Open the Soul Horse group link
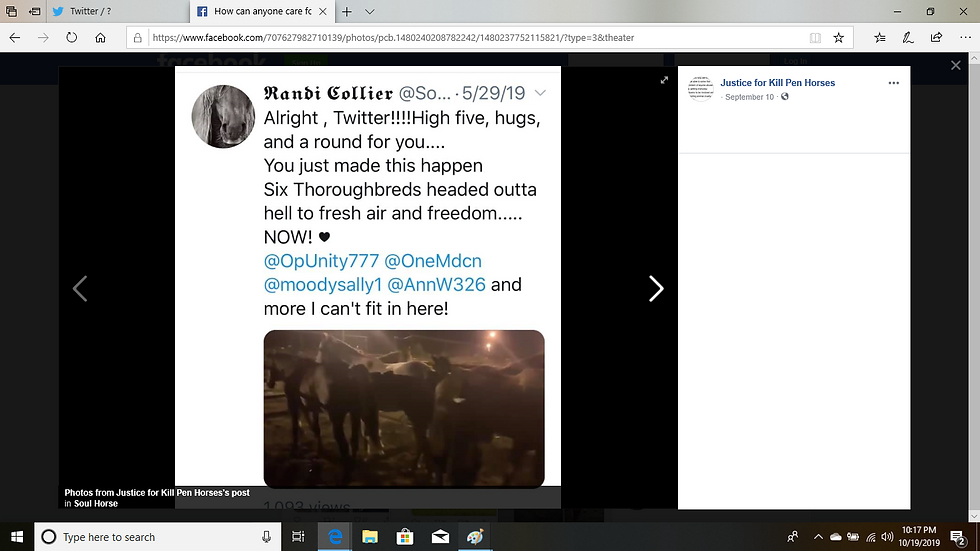Viewport: 980px width, 551px height. [96, 504]
